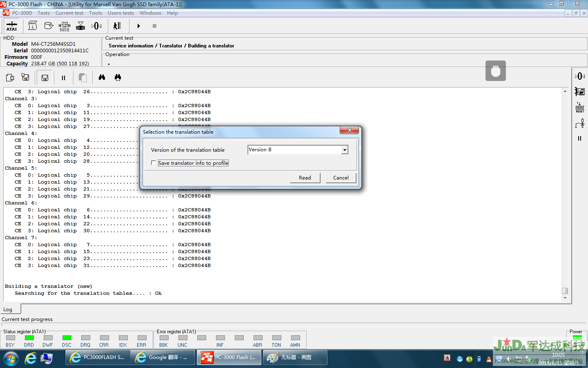Open the Help menu

point(172,13)
